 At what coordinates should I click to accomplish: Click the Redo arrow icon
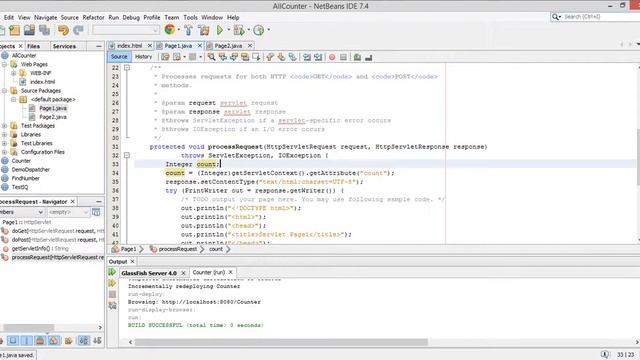click(x=78, y=30)
